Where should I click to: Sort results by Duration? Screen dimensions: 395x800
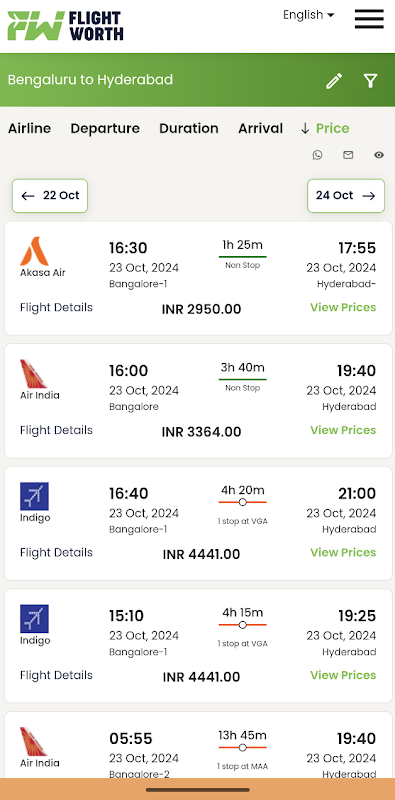pyautogui.click(x=189, y=128)
